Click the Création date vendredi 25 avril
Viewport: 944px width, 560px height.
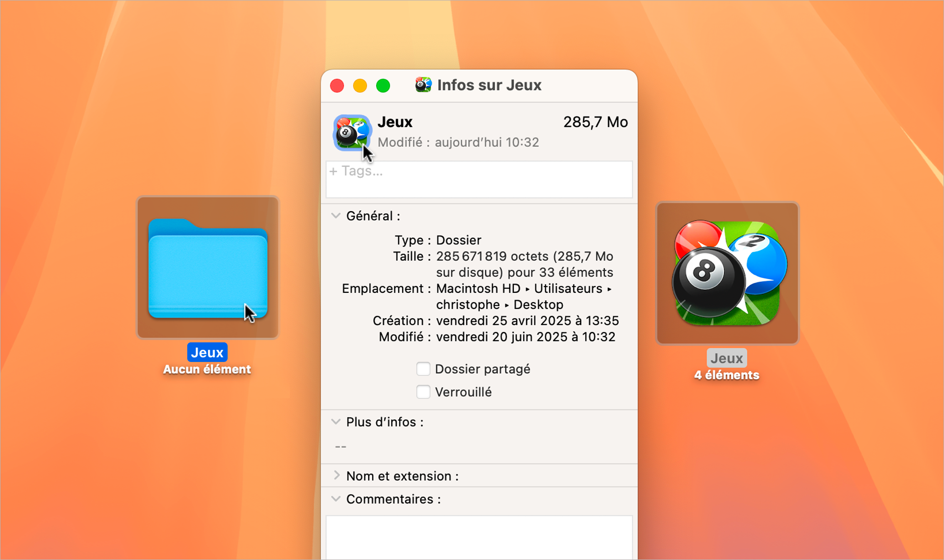point(528,321)
